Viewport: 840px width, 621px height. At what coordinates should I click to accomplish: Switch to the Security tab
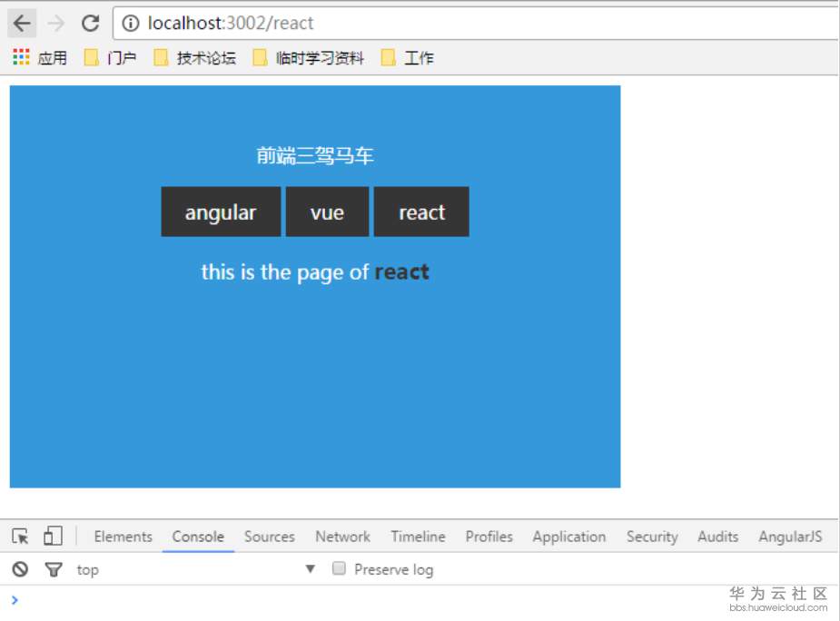(x=652, y=537)
